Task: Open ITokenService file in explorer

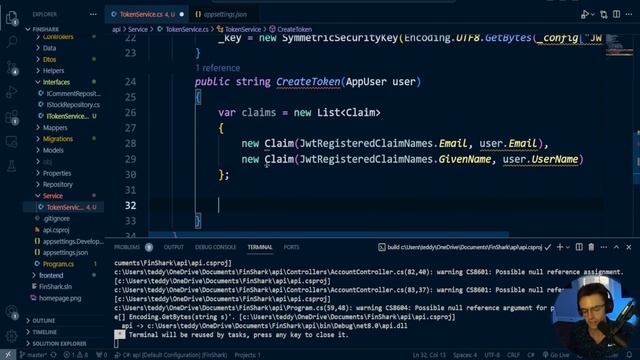Action: pyautogui.click(x=67, y=116)
